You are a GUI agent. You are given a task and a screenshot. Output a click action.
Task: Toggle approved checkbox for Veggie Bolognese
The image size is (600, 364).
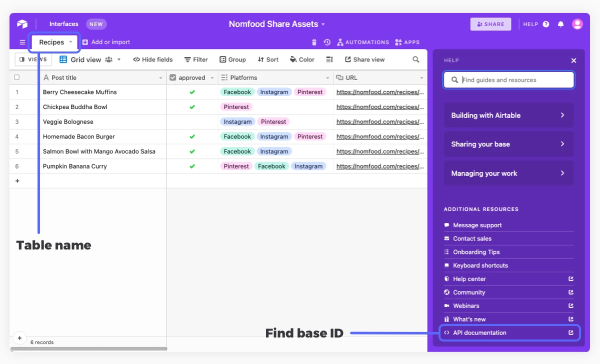point(192,121)
